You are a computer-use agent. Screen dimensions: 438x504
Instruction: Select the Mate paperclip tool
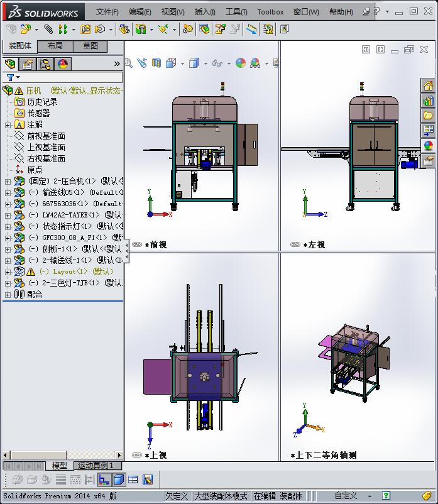pos(48,30)
